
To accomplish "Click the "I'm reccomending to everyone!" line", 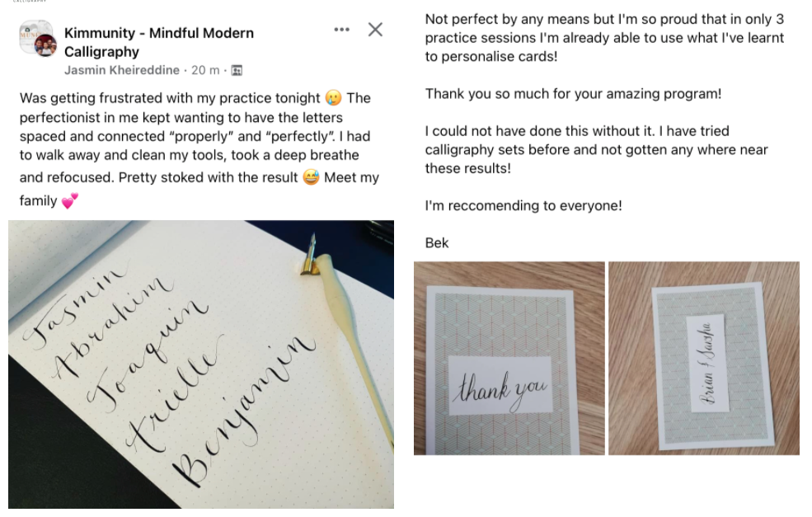I will click(x=523, y=205).
